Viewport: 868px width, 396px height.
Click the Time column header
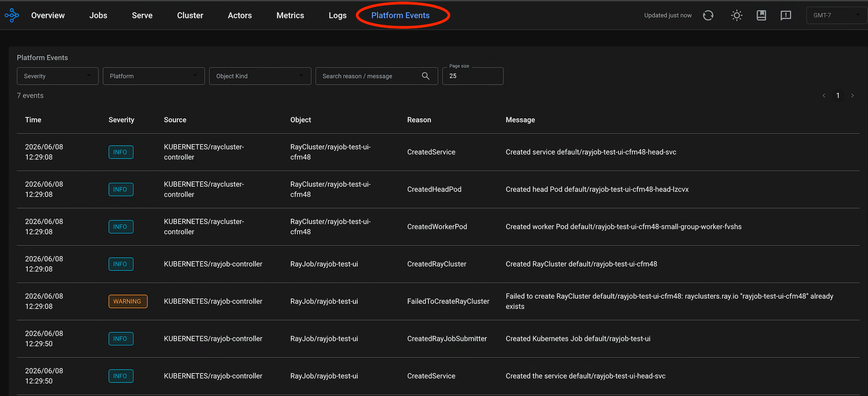[x=33, y=120]
